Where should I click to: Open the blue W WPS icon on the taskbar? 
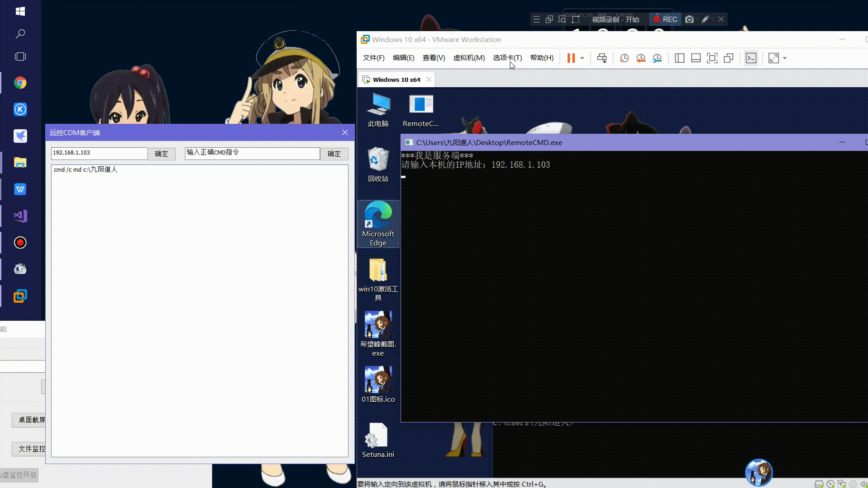point(20,189)
